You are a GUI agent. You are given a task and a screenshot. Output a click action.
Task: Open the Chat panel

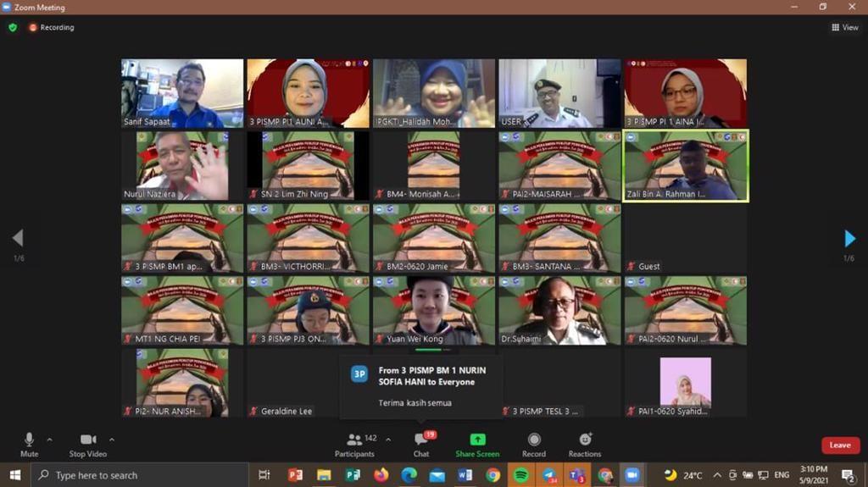click(421, 444)
